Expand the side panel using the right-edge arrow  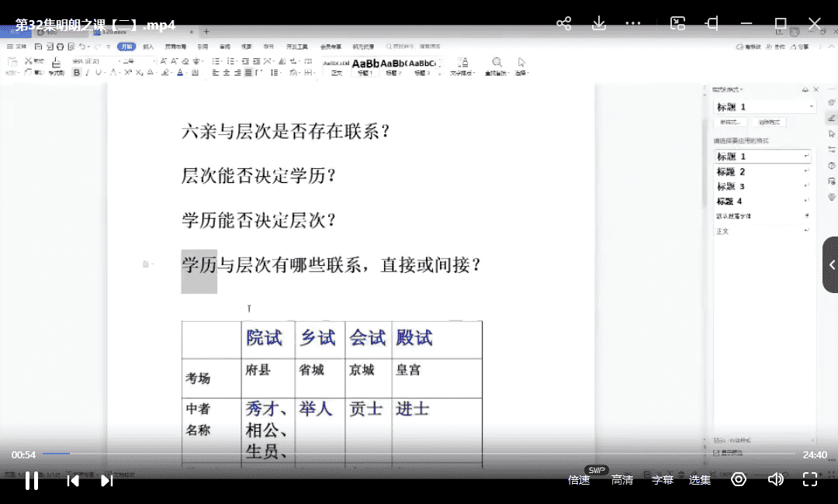(x=831, y=264)
